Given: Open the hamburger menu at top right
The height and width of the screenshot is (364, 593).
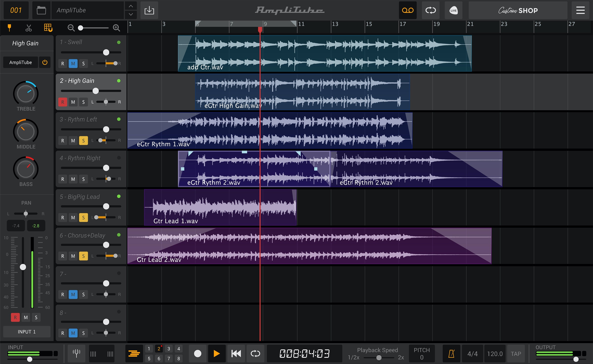Looking at the screenshot, I should (x=580, y=10).
